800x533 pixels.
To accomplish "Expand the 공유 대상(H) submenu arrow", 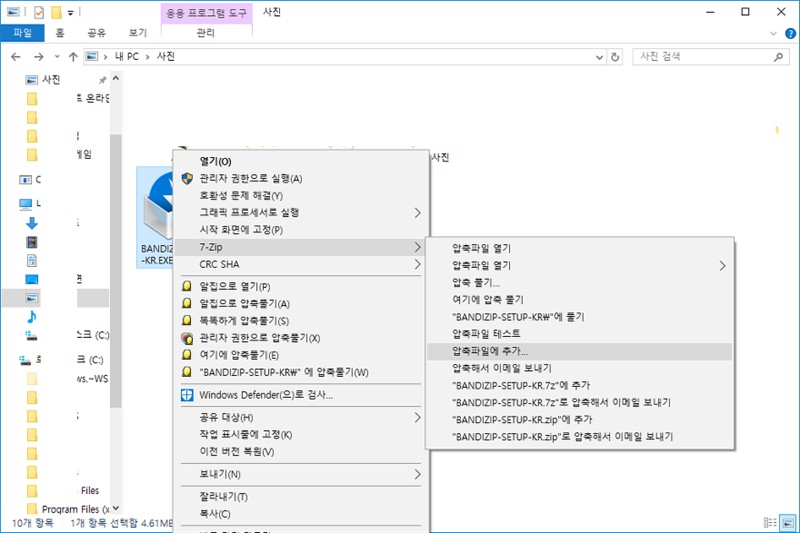I will (x=418, y=417).
